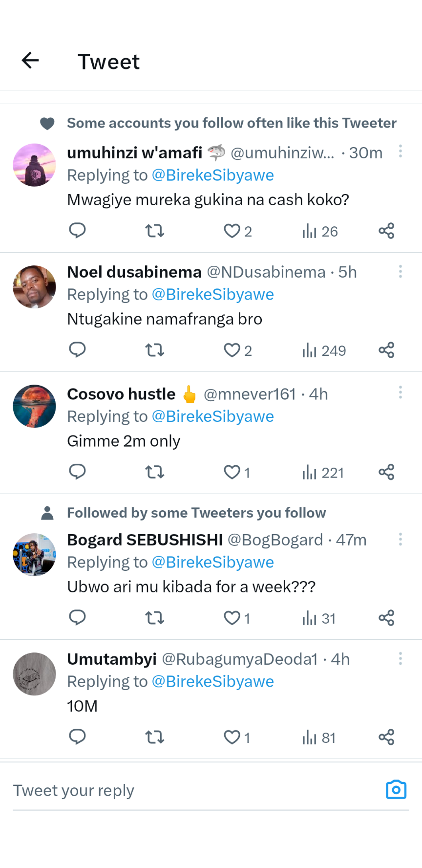Viewport: 422px width, 868px height.
Task: Share Cosovo hustle's tweet
Action: pyautogui.click(x=386, y=472)
